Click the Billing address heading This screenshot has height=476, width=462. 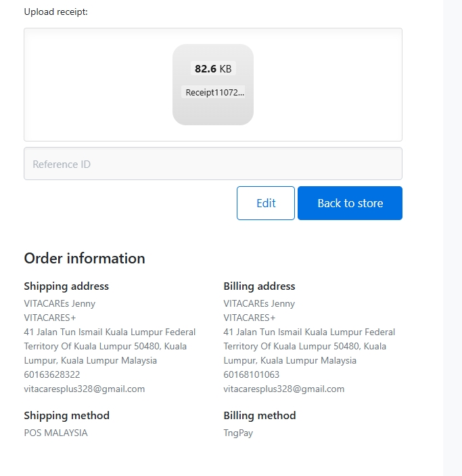tap(259, 286)
